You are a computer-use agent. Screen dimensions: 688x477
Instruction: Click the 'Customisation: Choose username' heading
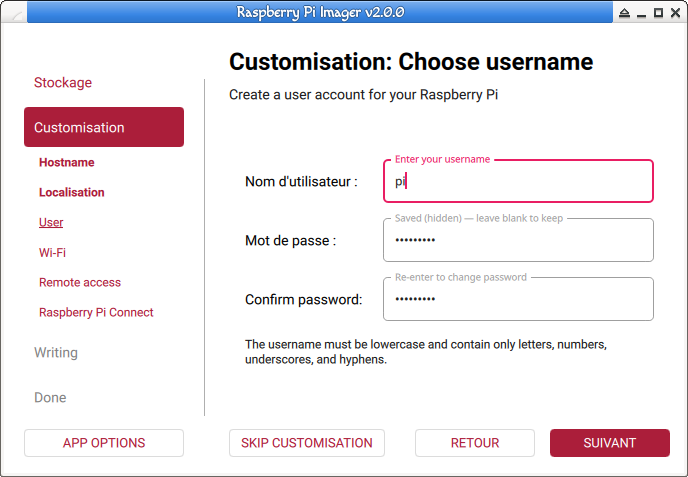411,61
